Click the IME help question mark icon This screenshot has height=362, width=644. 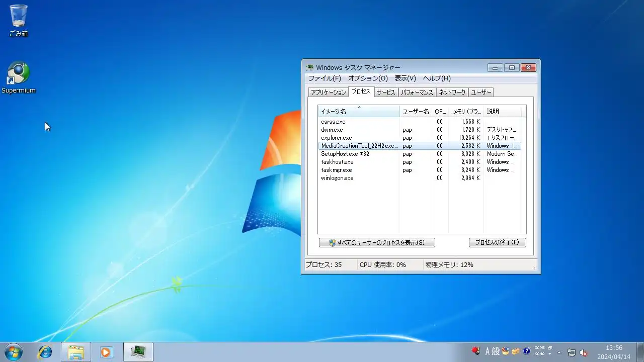pos(527,351)
